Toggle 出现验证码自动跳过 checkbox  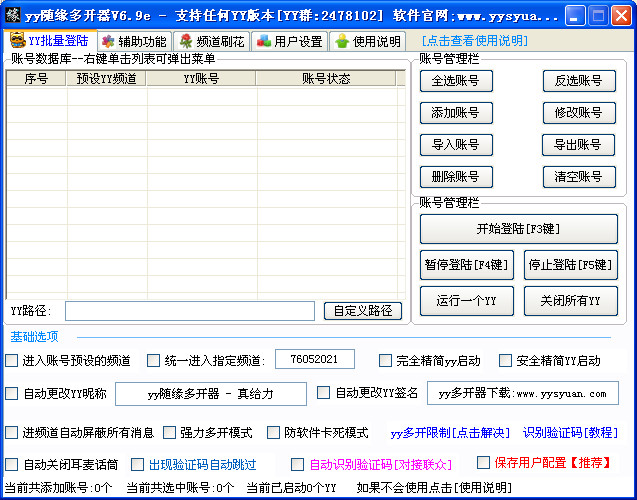(137, 464)
